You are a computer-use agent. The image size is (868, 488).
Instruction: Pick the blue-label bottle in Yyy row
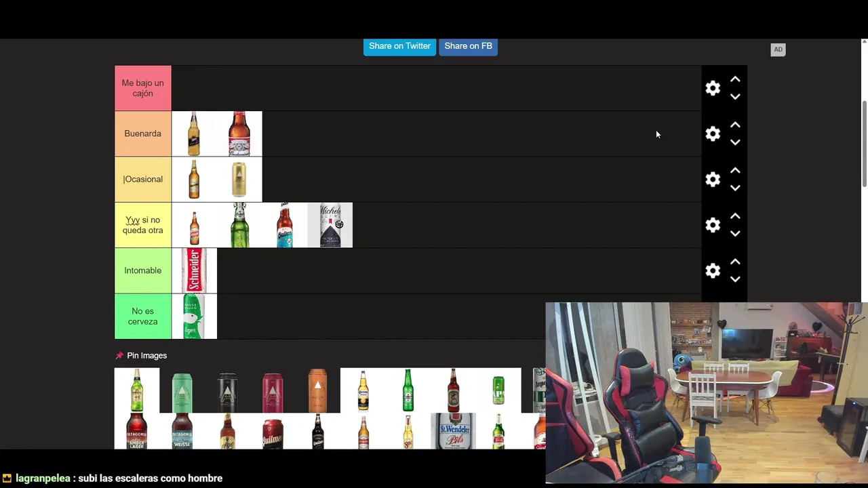tap(285, 225)
